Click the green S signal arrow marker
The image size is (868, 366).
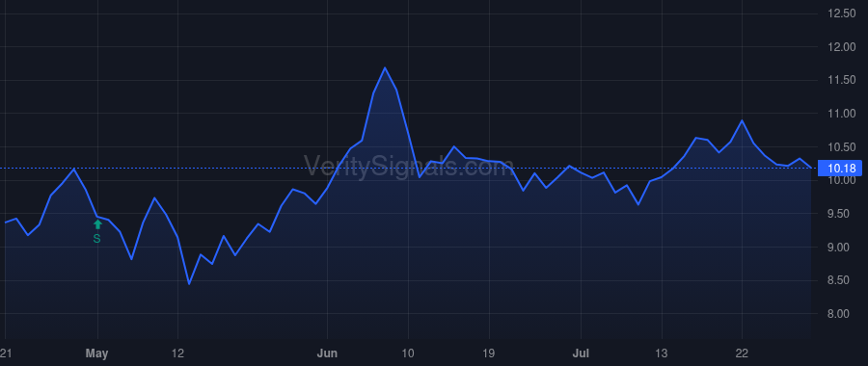coord(97,232)
